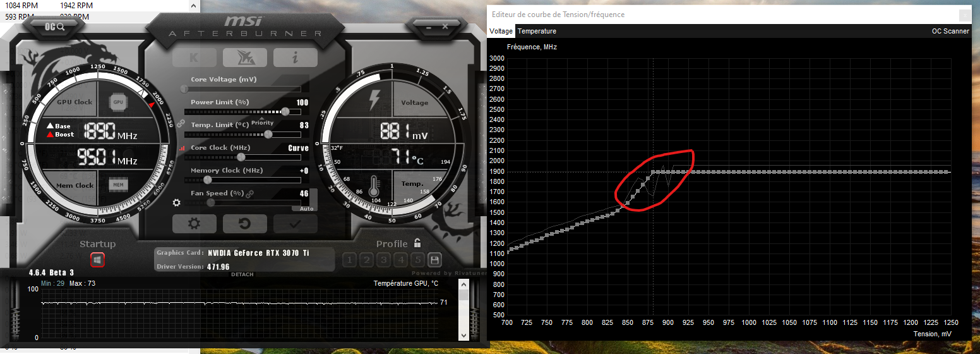Launch Kombustor with the K button
980x354 pixels.
click(x=194, y=58)
